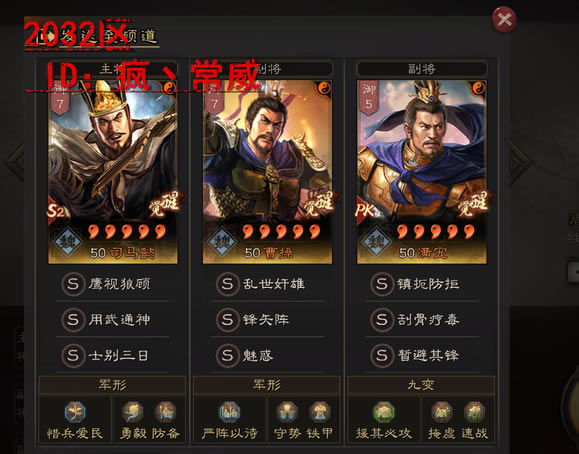Open the 满宠 general card

point(422,172)
